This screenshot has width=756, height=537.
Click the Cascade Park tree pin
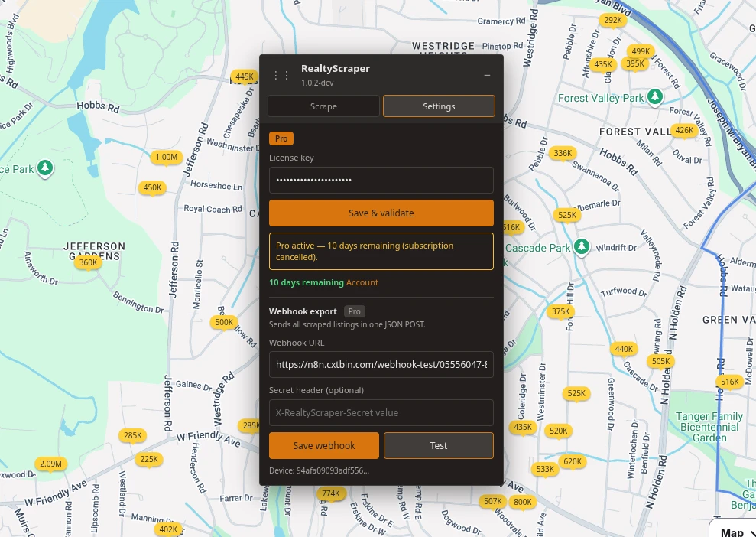[582, 246]
